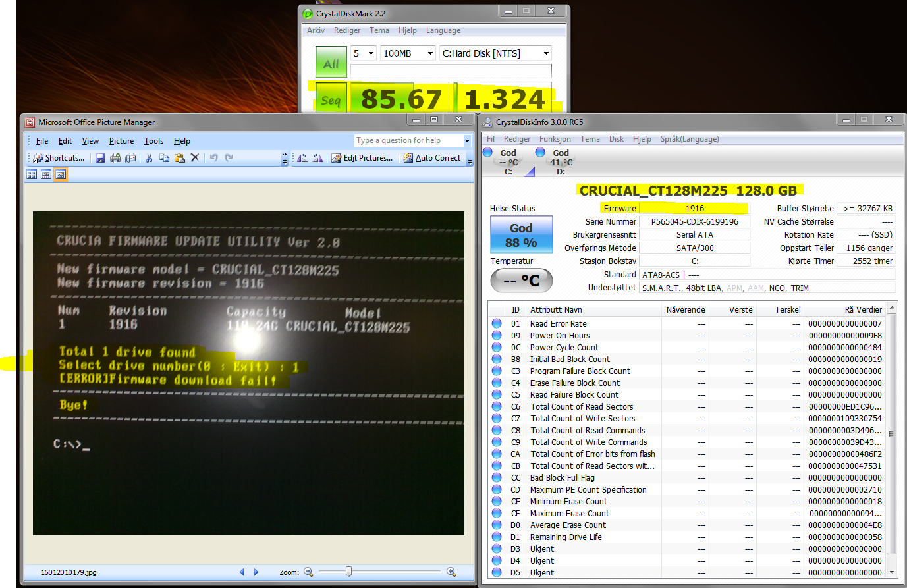Click the 'Type a question for help' box
The image size is (907, 588).
point(408,140)
